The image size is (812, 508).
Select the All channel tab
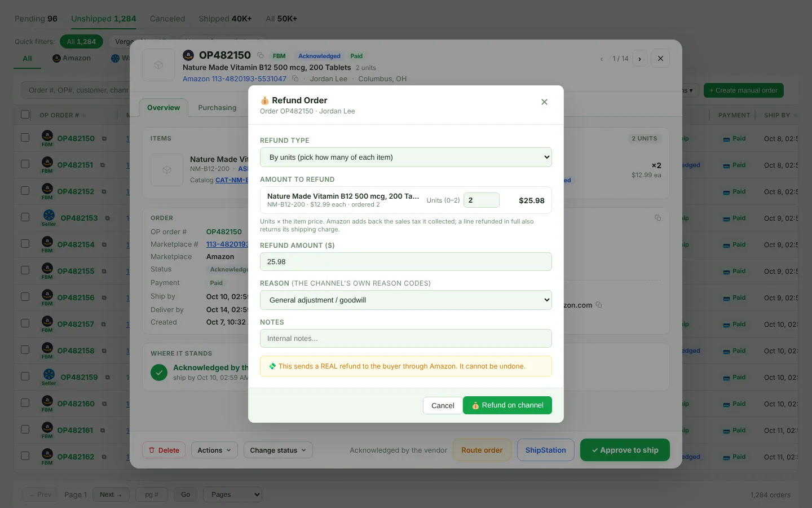tap(27, 59)
